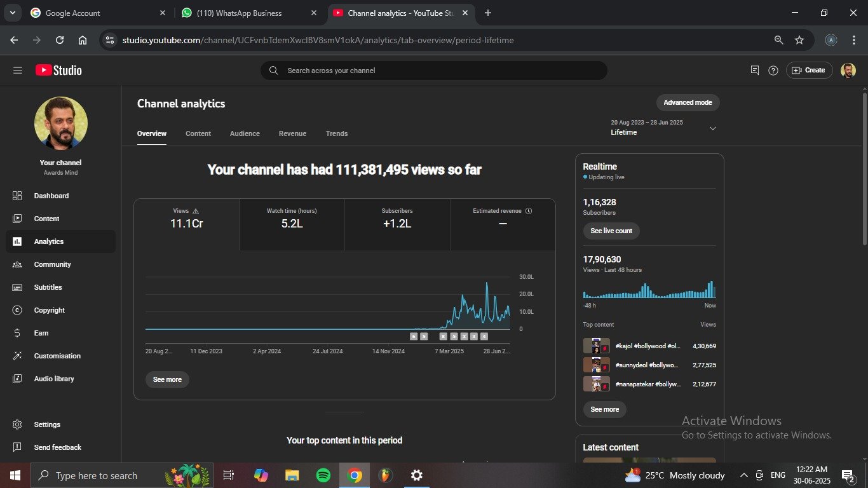Expand the system tray hidden icons chevron

click(x=743, y=475)
